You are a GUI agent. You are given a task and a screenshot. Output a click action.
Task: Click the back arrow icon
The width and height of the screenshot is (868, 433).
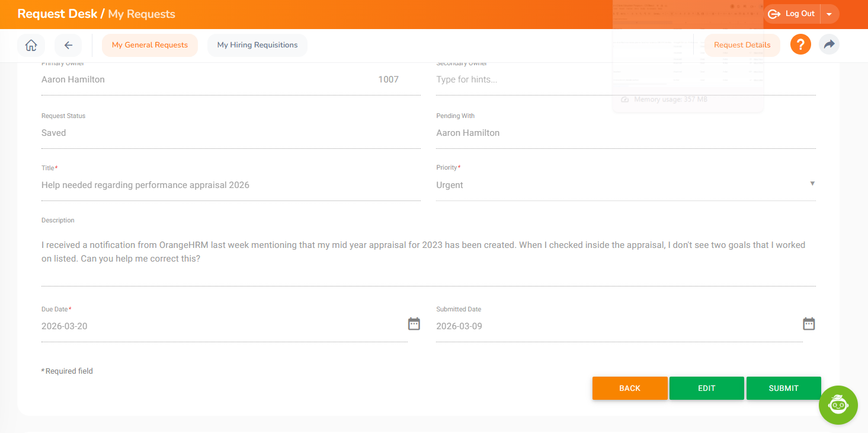(68, 45)
